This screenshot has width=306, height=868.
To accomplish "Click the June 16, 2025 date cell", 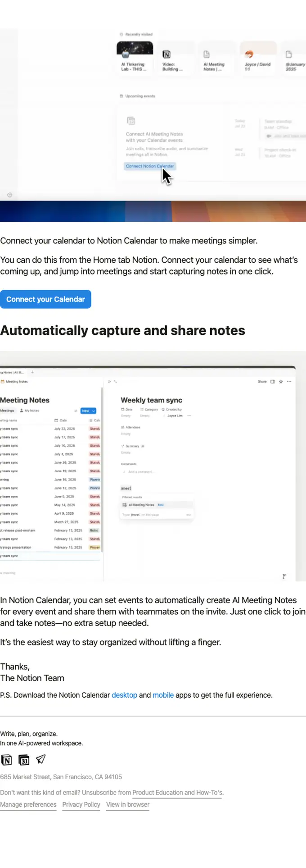I will point(65,480).
